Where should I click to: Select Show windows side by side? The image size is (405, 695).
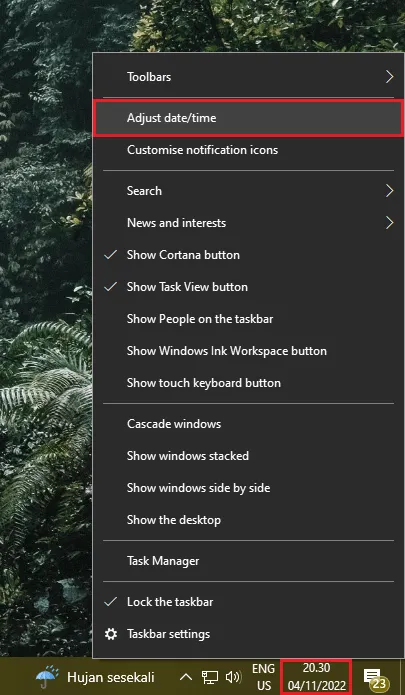point(249,488)
